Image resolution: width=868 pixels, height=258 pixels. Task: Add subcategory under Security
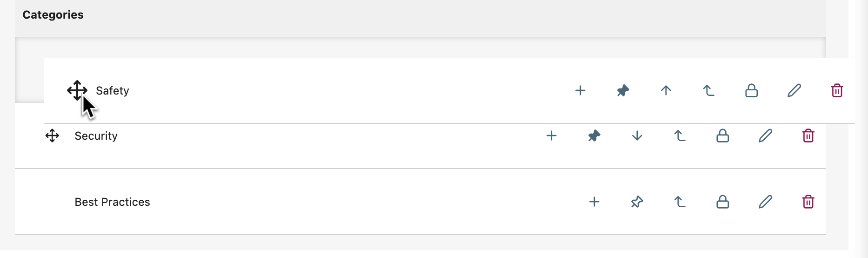tap(551, 136)
